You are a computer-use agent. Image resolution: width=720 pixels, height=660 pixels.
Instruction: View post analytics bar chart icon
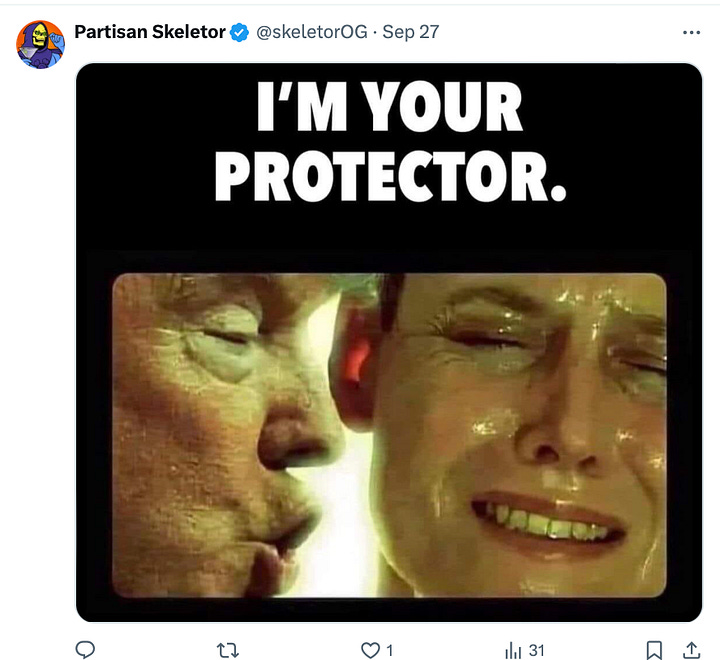coord(513,650)
